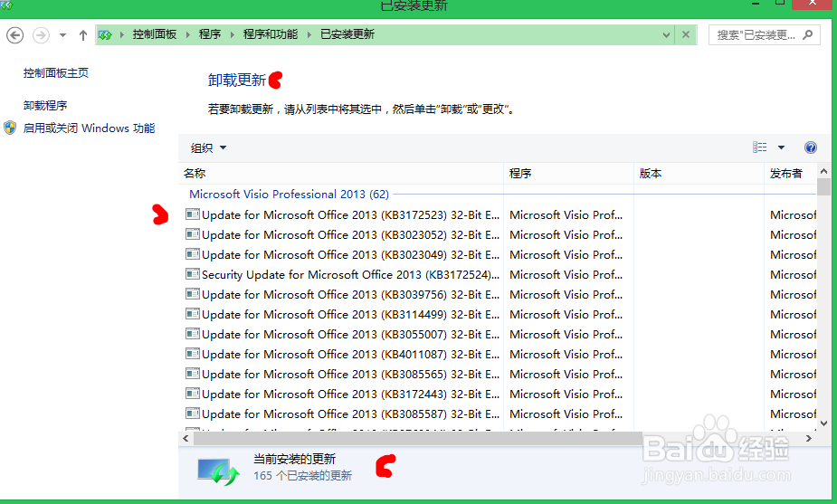Click the vertical scrollbar thumb
The height and width of the screenshot is (504, 837).
(x=823, y=187)
